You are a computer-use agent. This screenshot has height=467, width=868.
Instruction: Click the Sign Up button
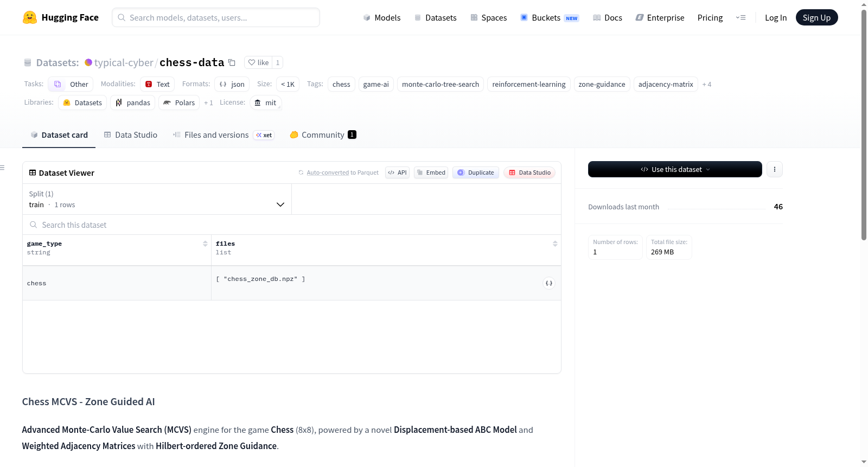[817, 17]
